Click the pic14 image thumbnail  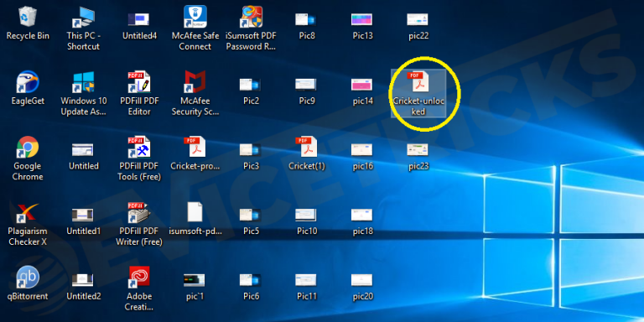362,85
